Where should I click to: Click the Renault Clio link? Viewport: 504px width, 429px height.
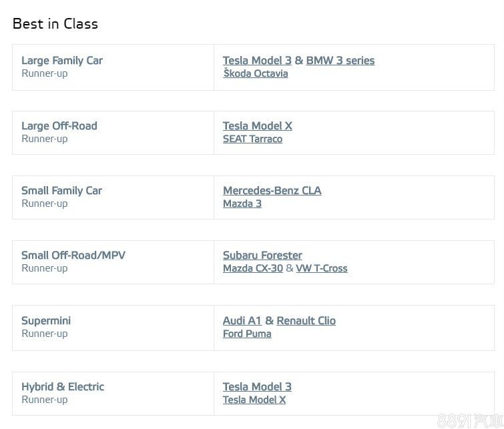306,321
